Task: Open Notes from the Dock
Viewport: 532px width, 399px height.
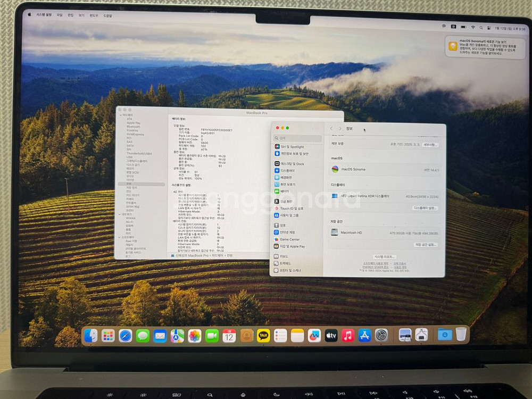Action: pyautogui.click(x=297, y=336)
